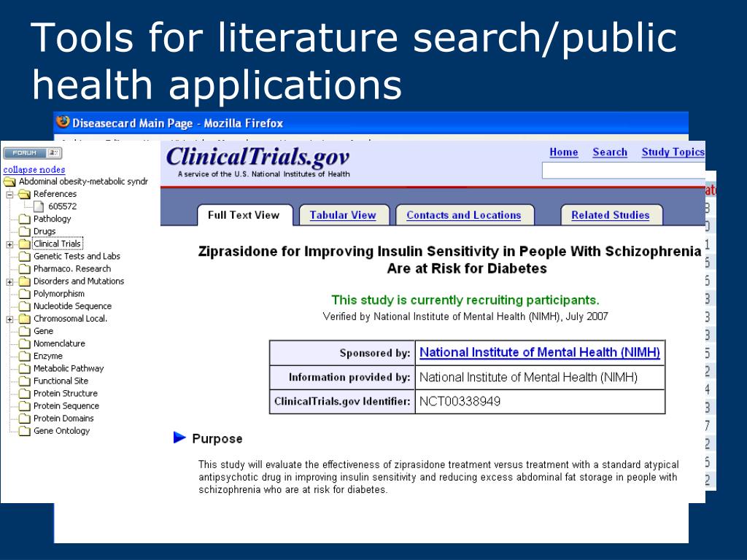Click the blue Purpose arrow icon

click(x=179, y=437)
